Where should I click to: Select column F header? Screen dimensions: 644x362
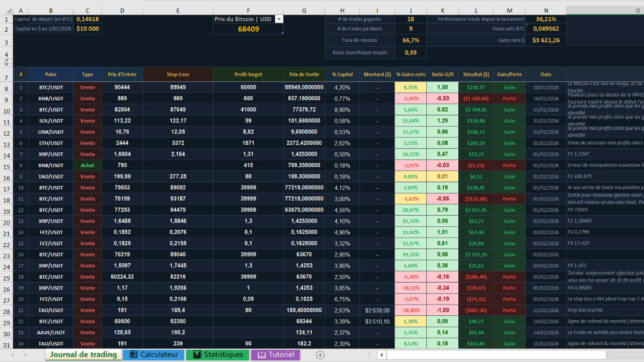tap(248, 10)
